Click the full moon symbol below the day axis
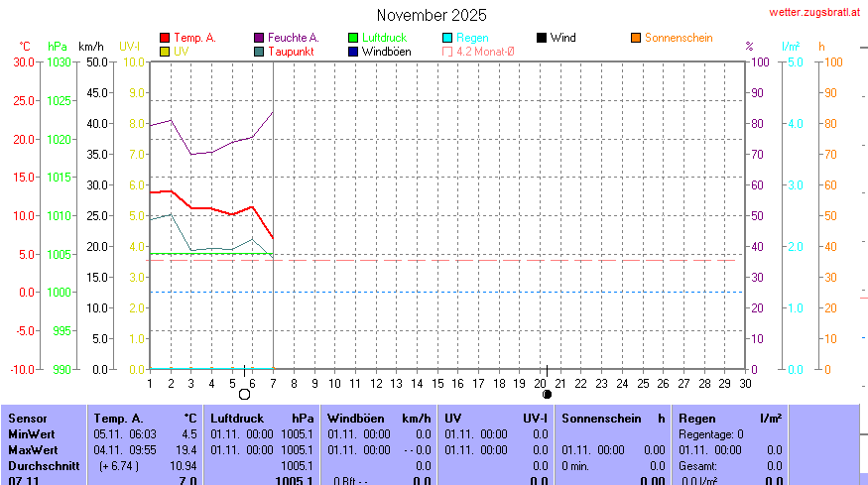 click(x=245, y=395)
